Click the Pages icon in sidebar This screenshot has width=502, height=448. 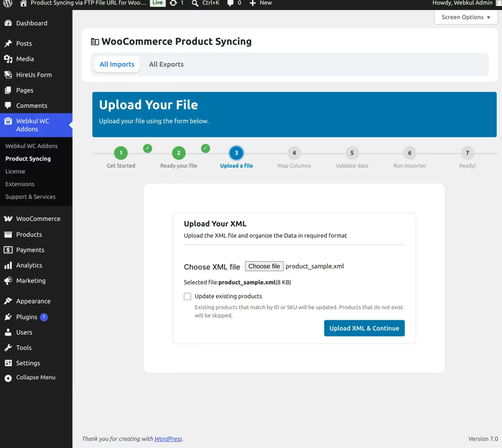(8, 90)
